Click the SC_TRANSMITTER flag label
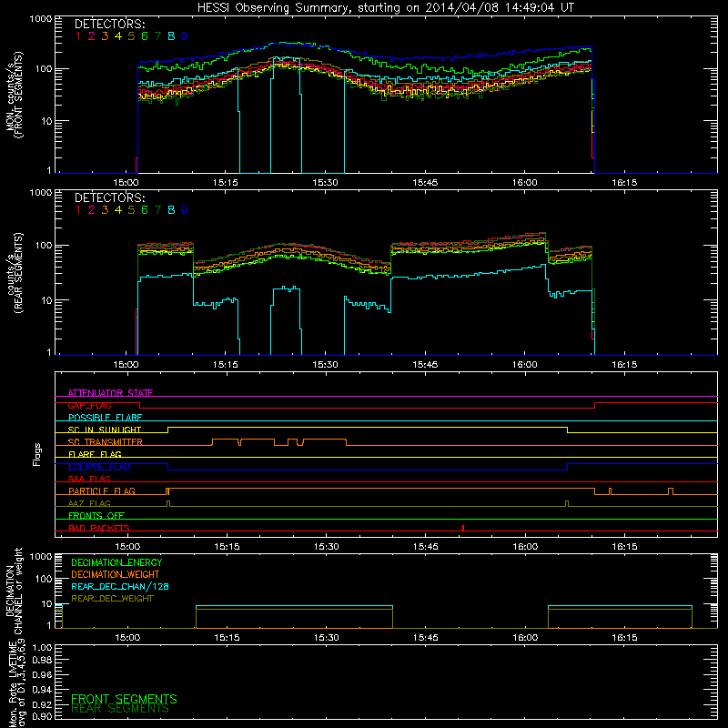Image resolution: width=728 pixels, height=728 pixels. click(105, 442)
